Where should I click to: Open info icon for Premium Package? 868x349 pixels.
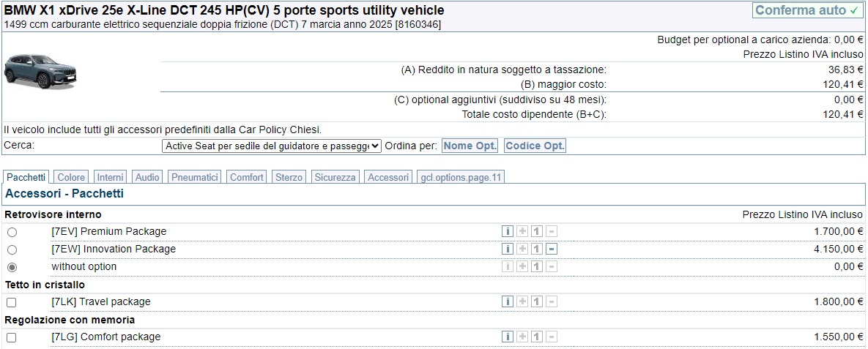coord(508,232)
